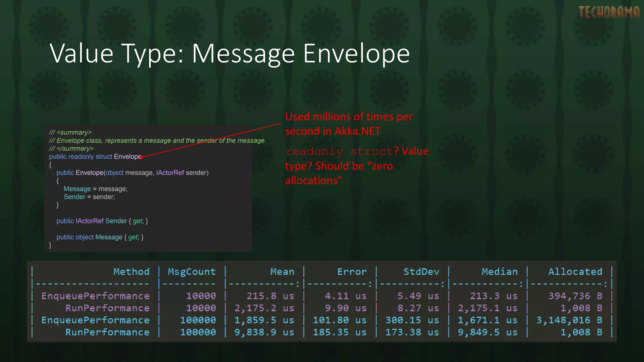Click the error value '9.90 us'

click(x=346, y=308)
